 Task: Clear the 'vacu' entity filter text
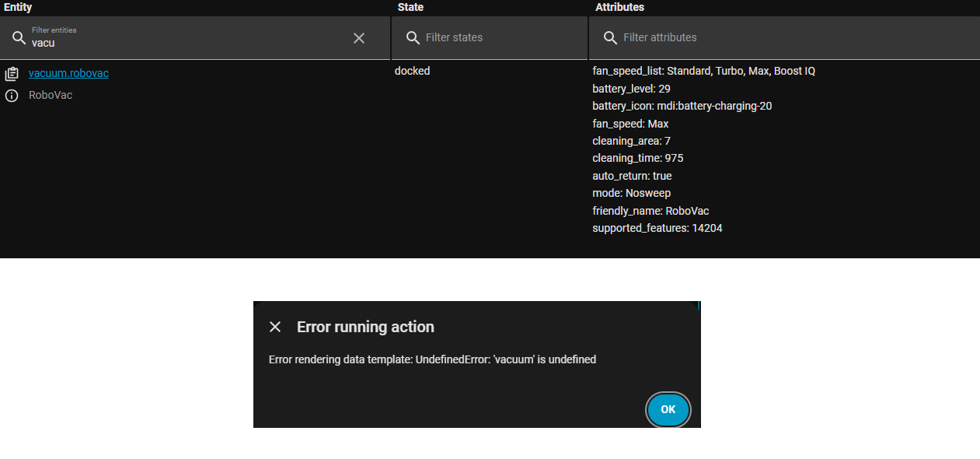pyautogui.click(x=359, y=37)
